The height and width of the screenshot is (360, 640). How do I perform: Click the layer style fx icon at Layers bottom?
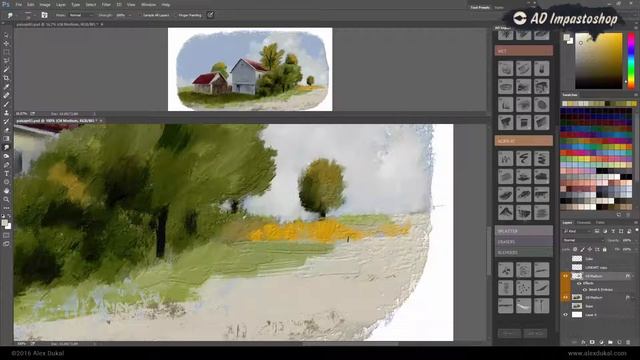pos(583,342)
